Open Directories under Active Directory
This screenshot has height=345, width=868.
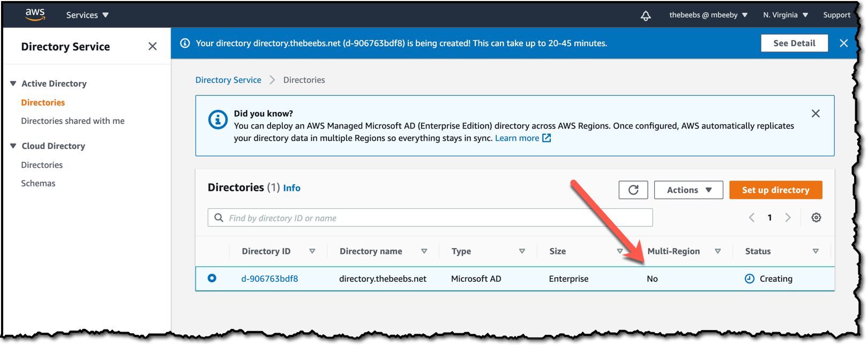tap(43, 102)
